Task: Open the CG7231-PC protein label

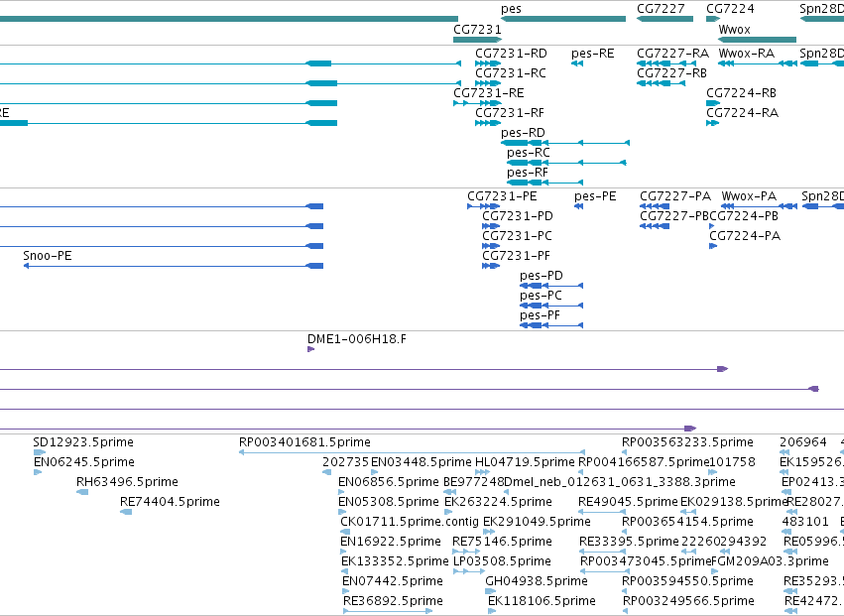Action: point(517,237)
